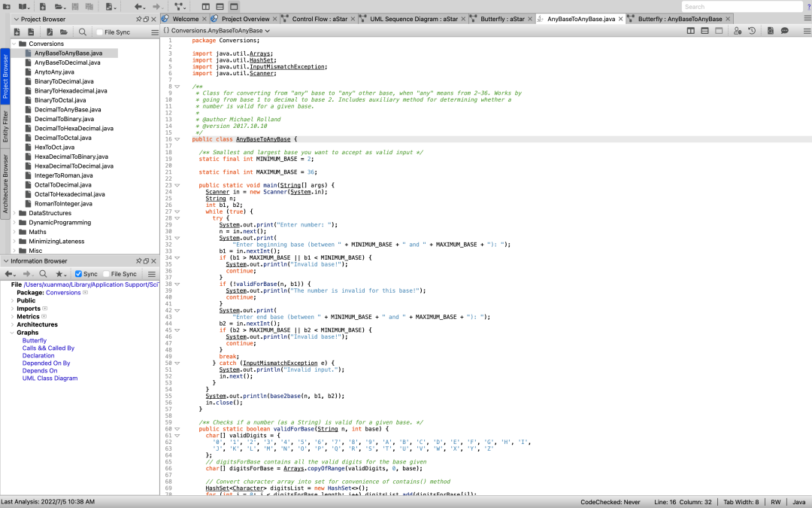Viewport: 812px width, 508px height.
Task: Open the Butterfly graph link
Action: click(x=35, y=341)
